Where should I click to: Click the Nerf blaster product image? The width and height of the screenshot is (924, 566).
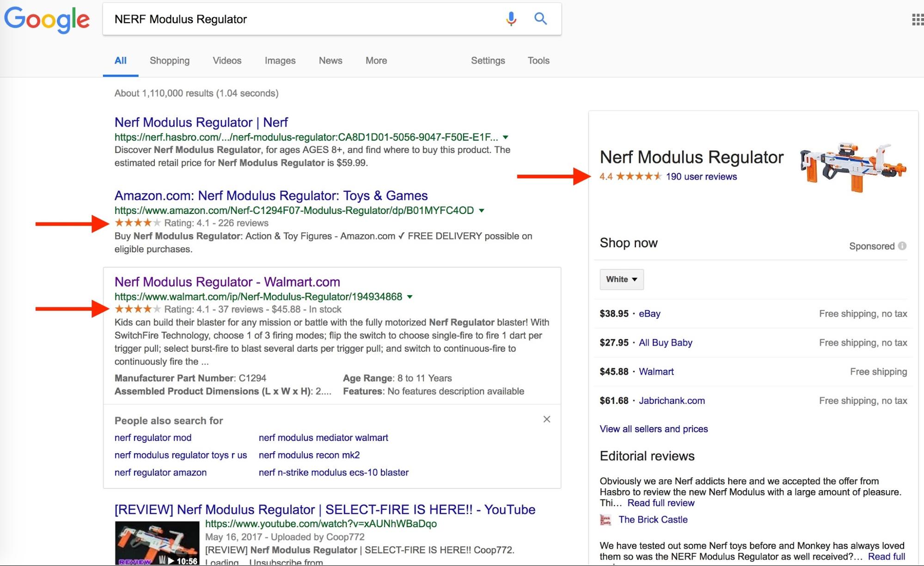pyautogui.click(x=853, y=167)
